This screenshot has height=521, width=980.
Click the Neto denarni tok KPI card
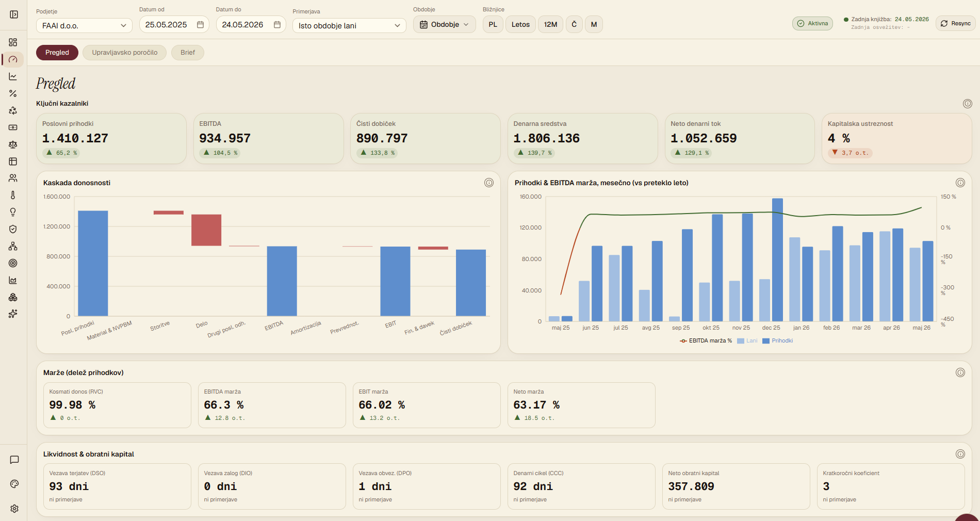coord(740,139)
